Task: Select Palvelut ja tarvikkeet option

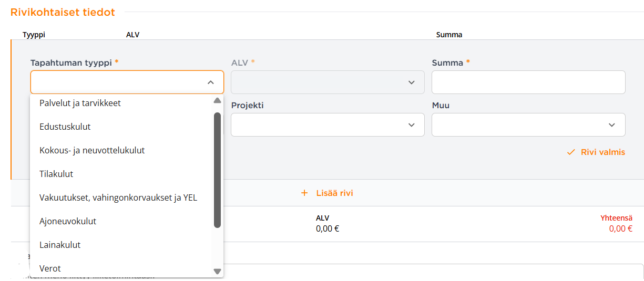Action: click(x=80, y=103)
